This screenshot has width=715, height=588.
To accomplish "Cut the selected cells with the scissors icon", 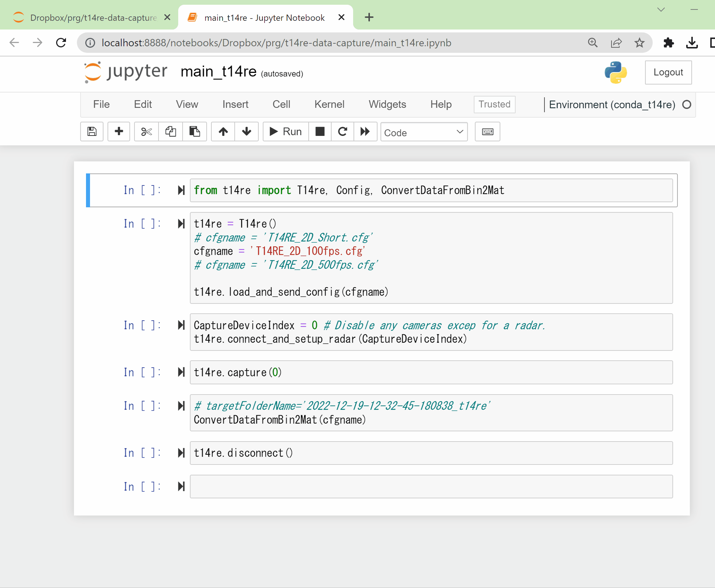I will [146, 132].
